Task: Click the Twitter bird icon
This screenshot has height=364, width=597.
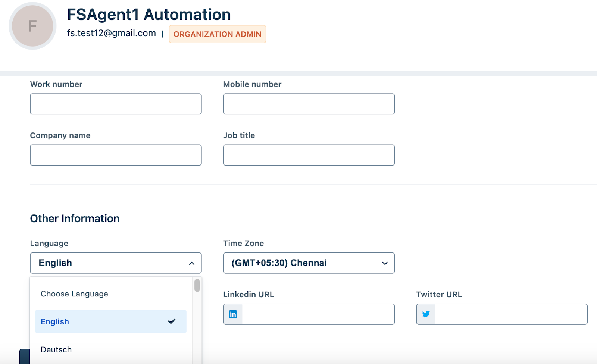Action: pos(426,314)
